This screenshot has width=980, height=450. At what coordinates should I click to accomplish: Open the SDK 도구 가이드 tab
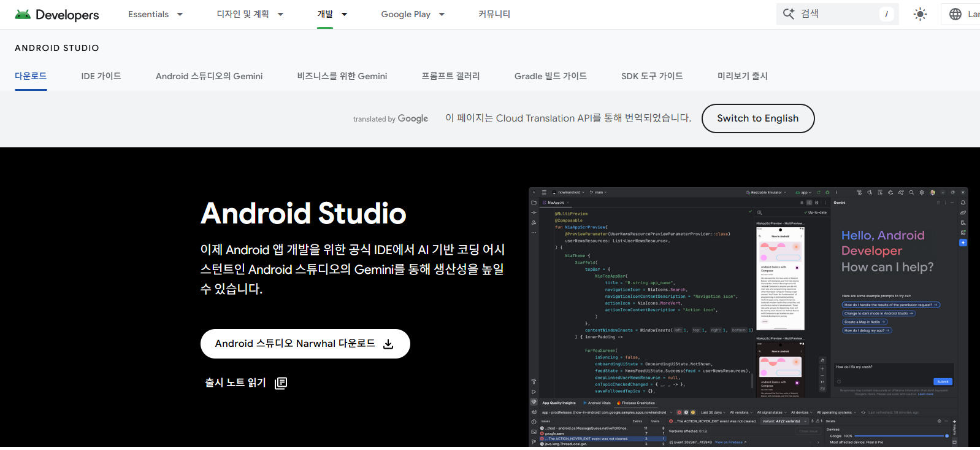(x=652, y=76)
